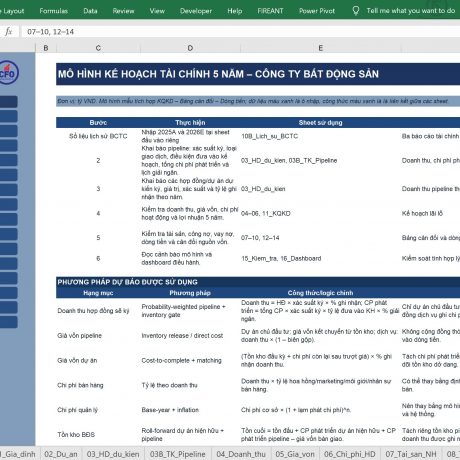Viewport: 460px width, 460px height.
Task: Switch to the Review tab
Action: [123, 11]
